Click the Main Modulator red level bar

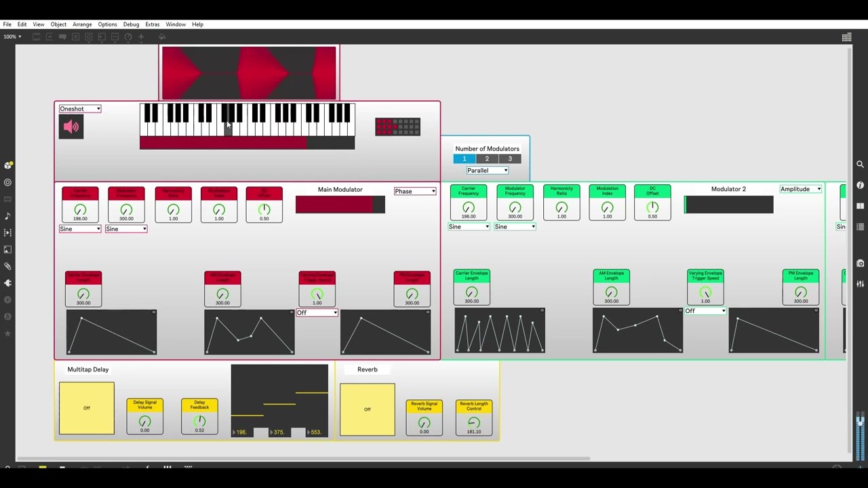pos(340,205)
